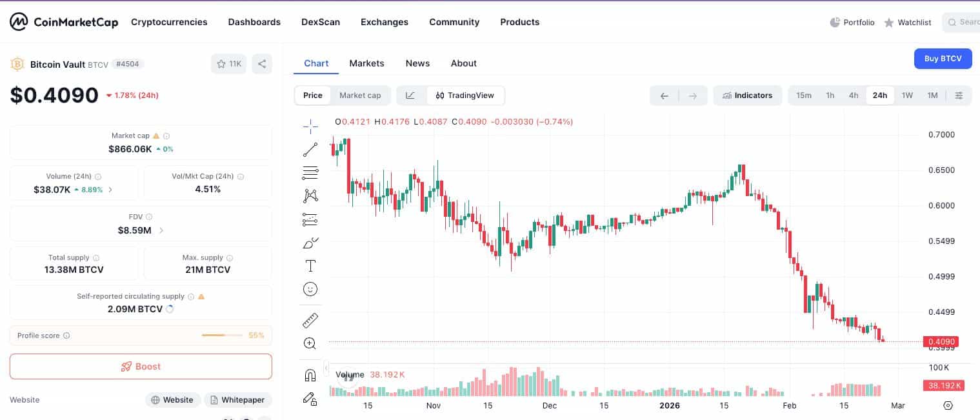This screenshot has height=420, width=980.
Task: Open the project Whitepaper link
Action: [237, 399]
